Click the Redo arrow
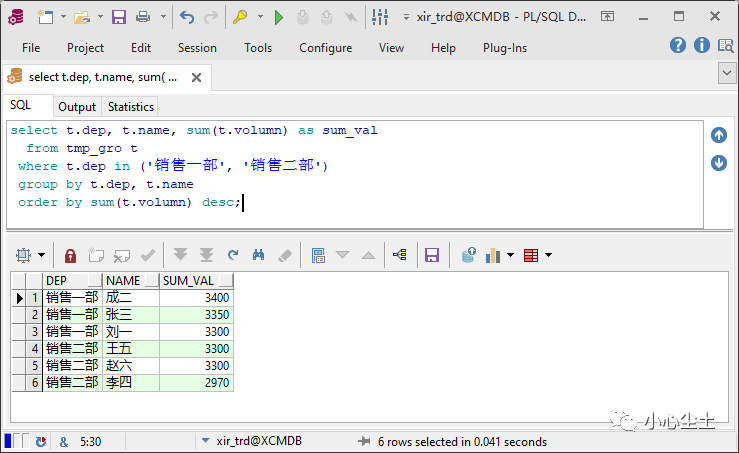This screenshot has height=453, width=739. 211,17
